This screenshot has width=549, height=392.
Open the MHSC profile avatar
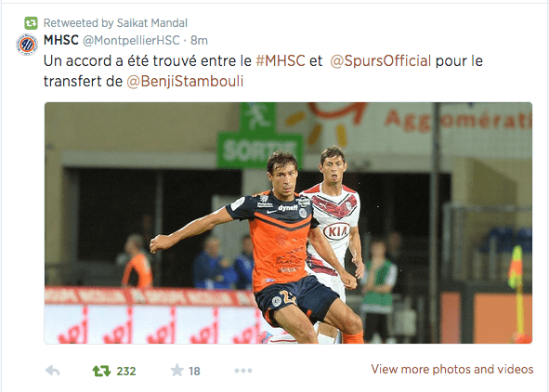27,45
